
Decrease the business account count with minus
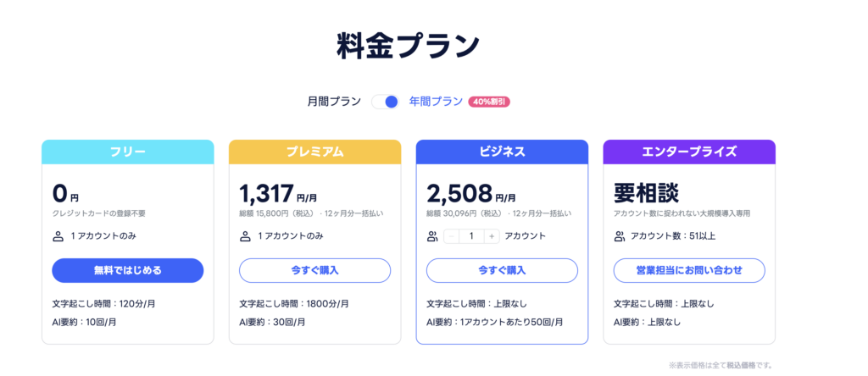click(x=452, y=236)
